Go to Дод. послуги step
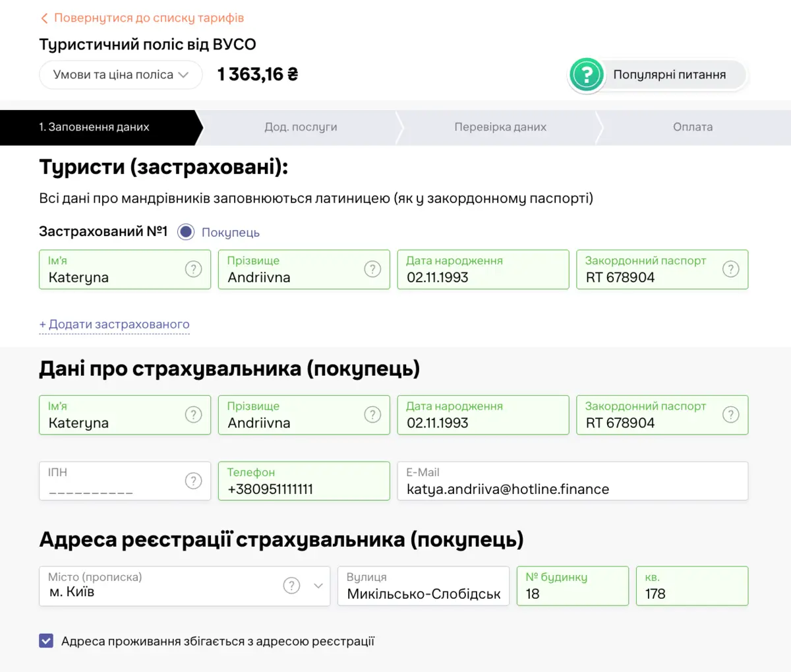The image size is (791, 672). 301,127
